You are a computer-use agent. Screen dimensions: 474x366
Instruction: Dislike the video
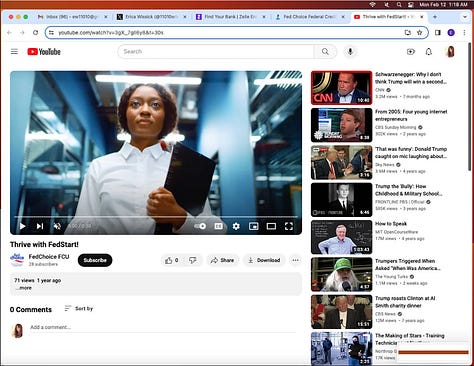coord(193,260)
